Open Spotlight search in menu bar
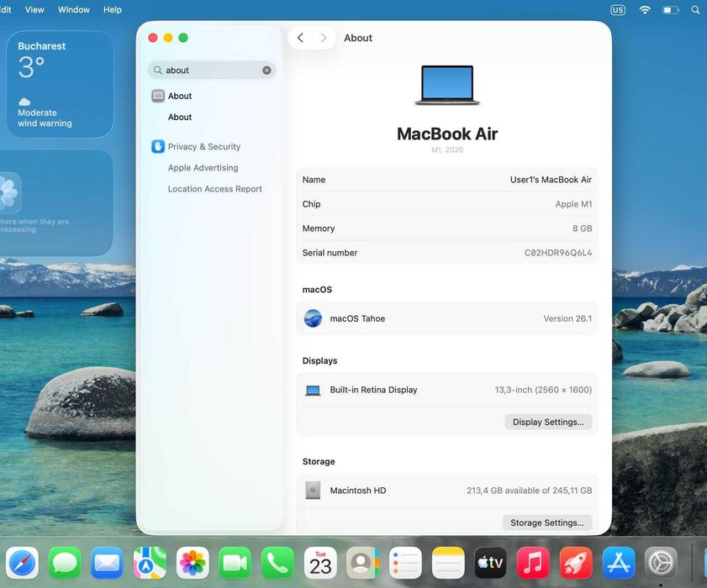707x588 pixels. 695,9
